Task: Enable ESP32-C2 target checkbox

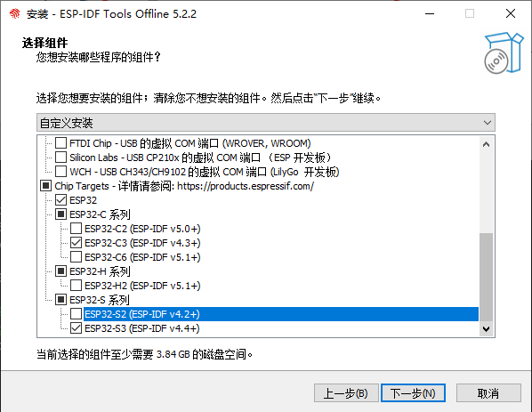Action: (76, 229)
